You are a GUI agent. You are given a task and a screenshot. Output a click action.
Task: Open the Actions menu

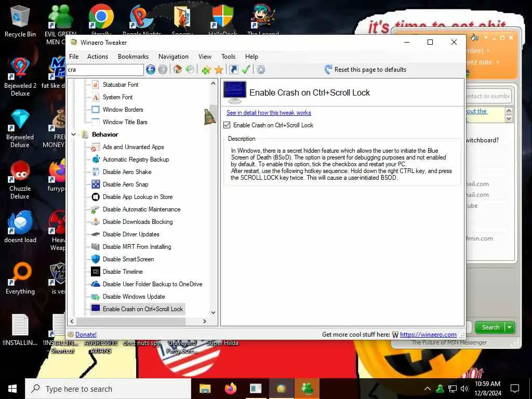98,57
